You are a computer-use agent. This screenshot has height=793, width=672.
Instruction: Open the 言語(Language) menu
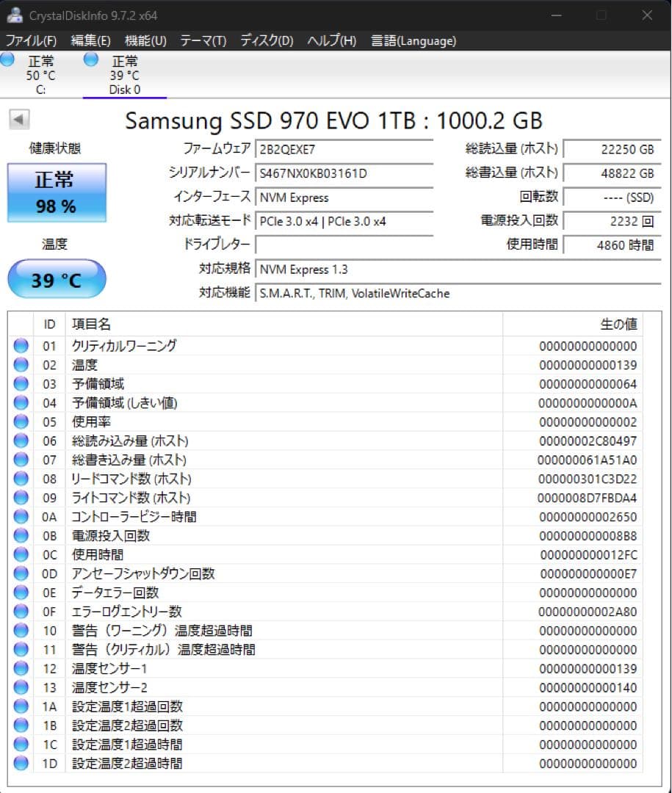[x=413, y=40]
